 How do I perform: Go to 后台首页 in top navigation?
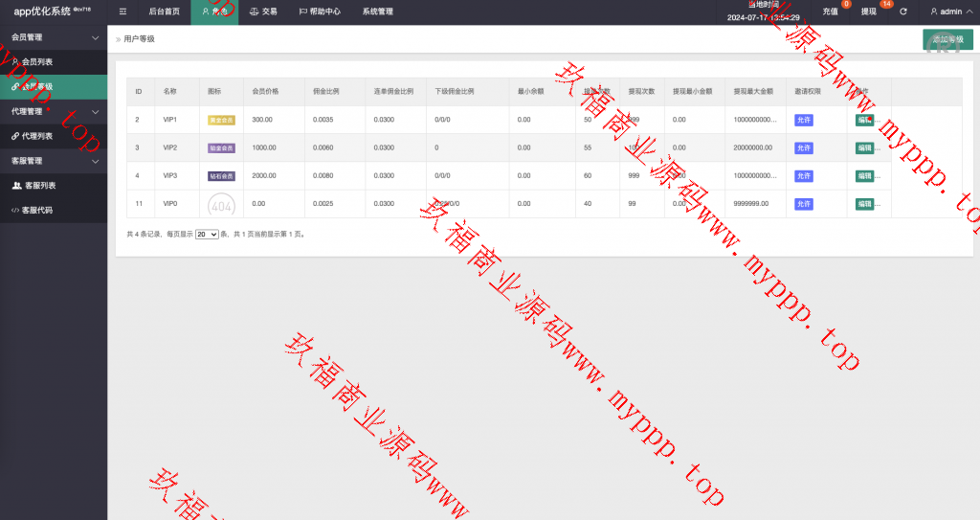(164, 11)
